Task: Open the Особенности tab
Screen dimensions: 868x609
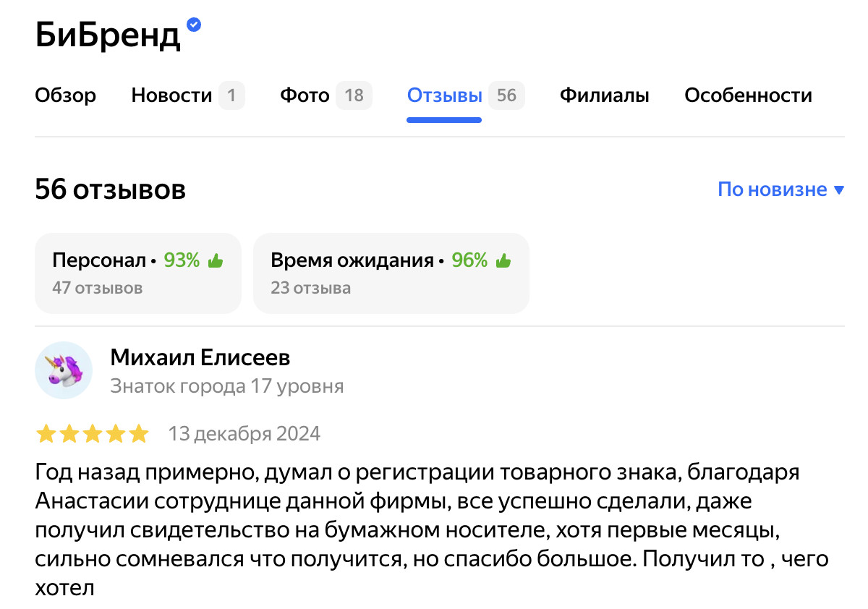Action: [748, 95]
